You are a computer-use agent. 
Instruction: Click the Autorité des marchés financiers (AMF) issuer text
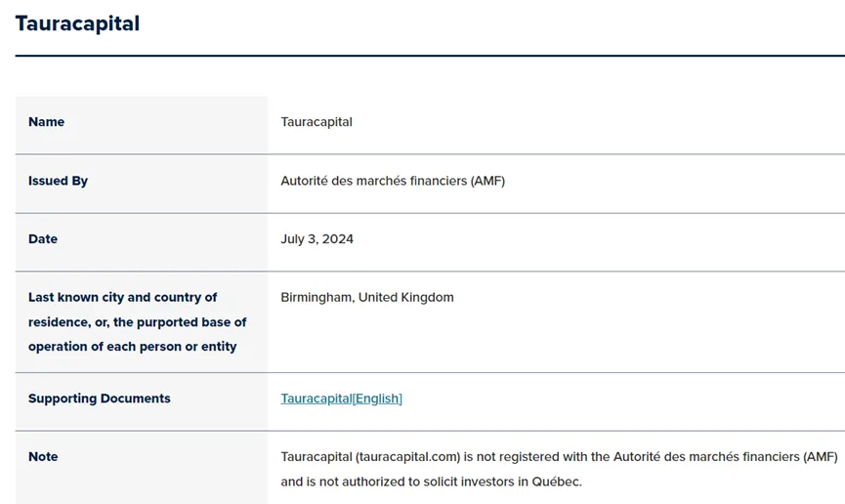(393, 181)
